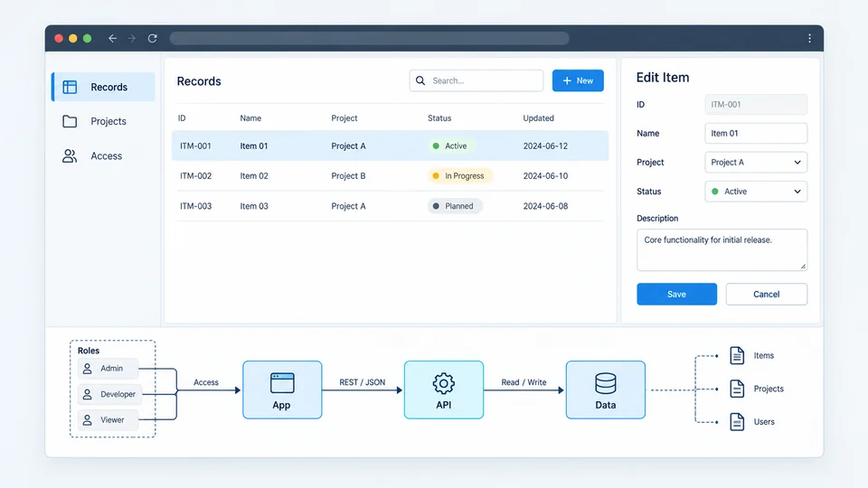The height and width of the screenshot is (488, 868).
Task: Select the ITM-002 table row
Action: [x=391, y=176]
